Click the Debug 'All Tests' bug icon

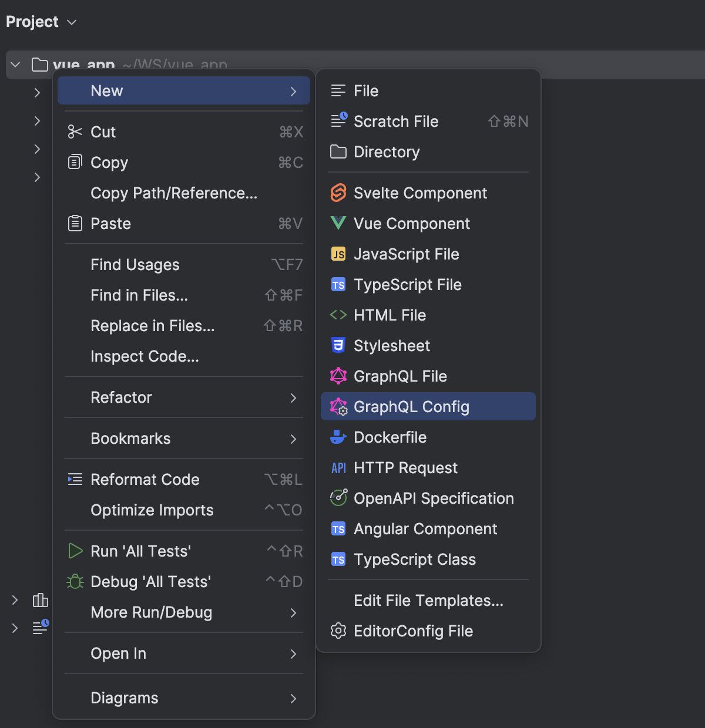[75, 581]
